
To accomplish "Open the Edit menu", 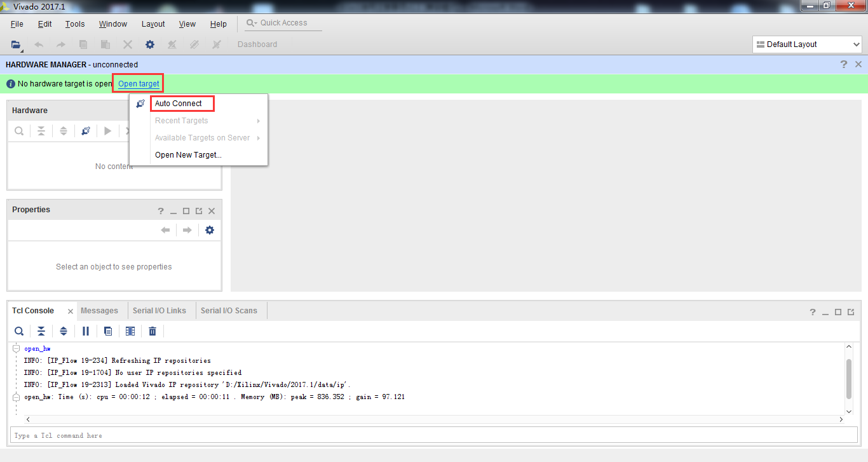I will 44,24.
